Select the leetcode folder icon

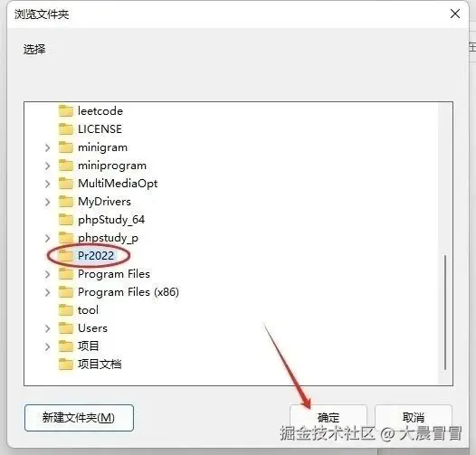coord(65,110)
